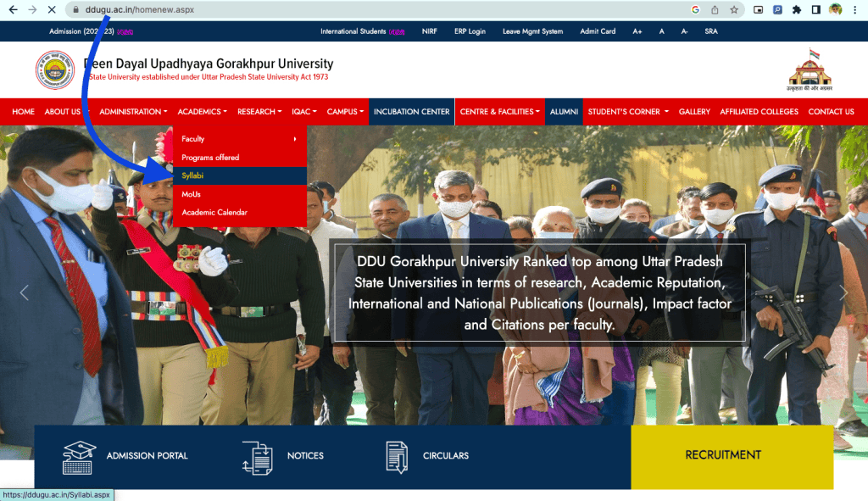
Task: Click the ADMISSION PORTAL label
Action: click(x=147, y=455)
